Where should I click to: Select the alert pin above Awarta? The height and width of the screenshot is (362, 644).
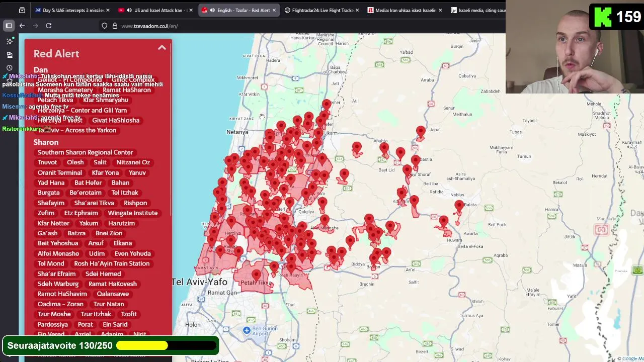click(x=443, y=222)
